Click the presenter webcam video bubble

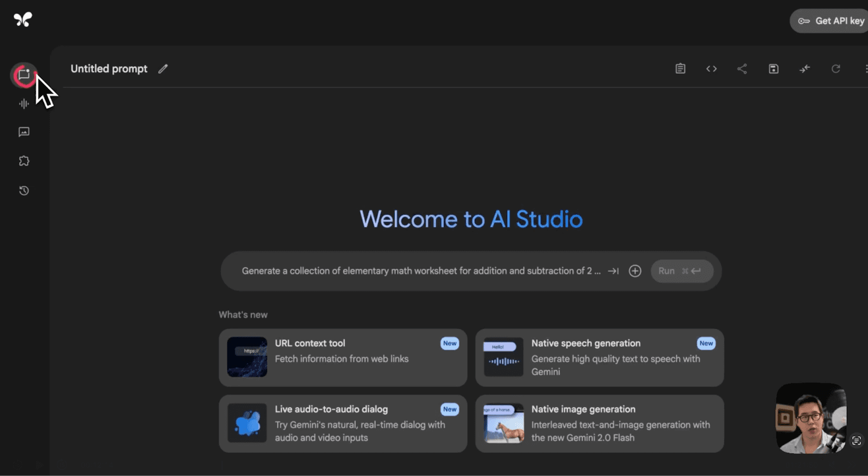tap(811, 418)
